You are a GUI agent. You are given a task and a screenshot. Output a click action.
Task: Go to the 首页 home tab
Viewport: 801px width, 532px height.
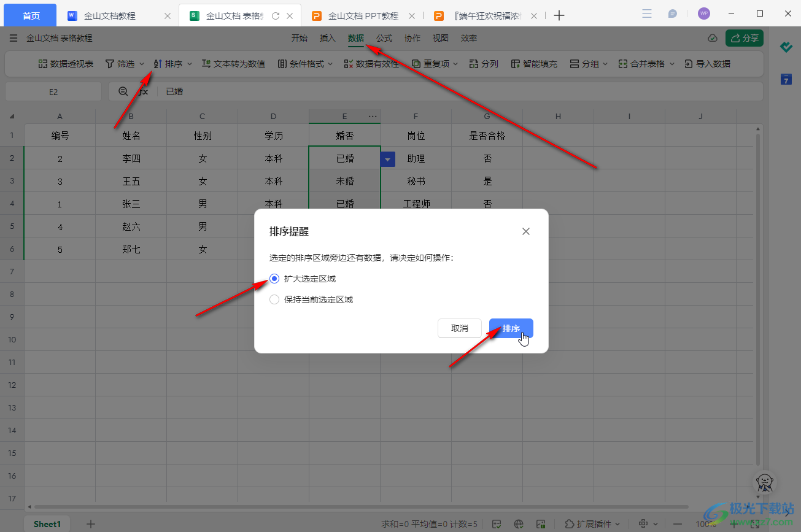[x=31, y=16]
